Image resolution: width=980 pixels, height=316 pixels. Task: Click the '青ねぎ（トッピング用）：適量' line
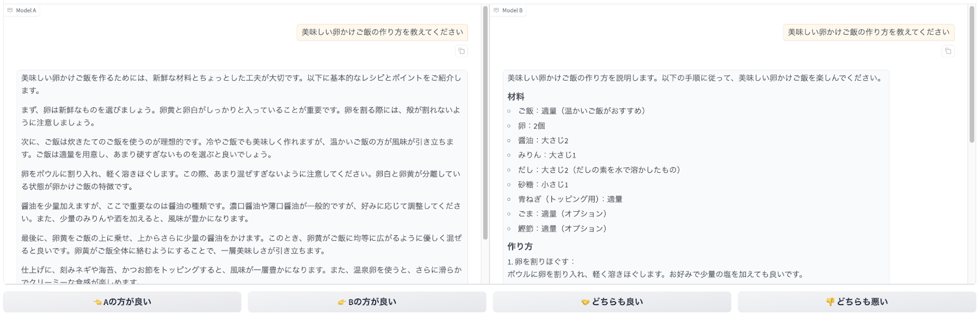click(x=570, y=199)
